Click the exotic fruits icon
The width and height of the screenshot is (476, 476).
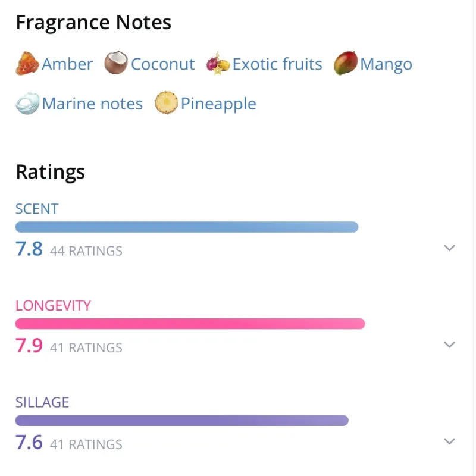(218, 64)
